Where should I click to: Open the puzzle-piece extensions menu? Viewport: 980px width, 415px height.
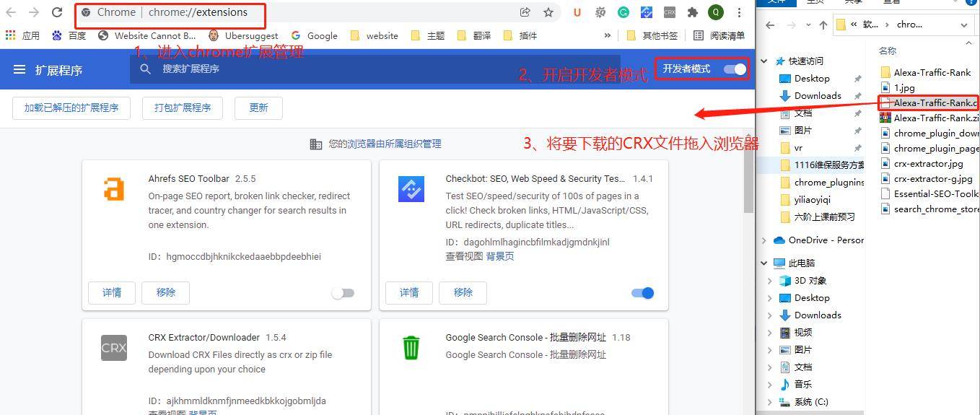tap(693, 12)
